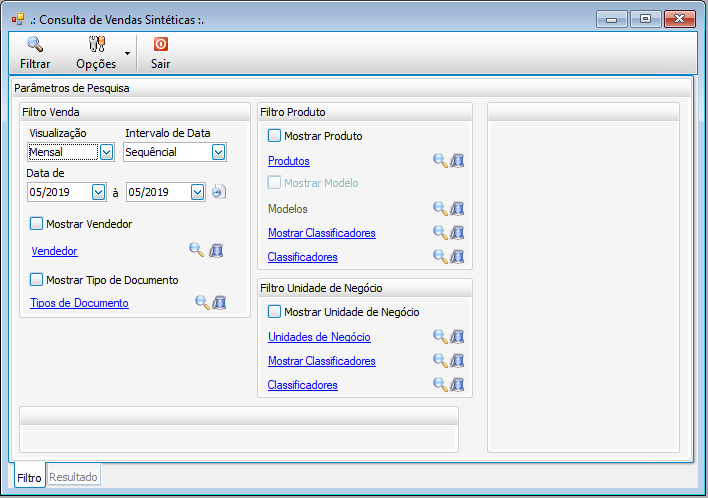The width and height of the screenshot is (708, 498).
Task: Click magnifier for Classificadores in Unidade de Negócio
Action: [440, 384]
